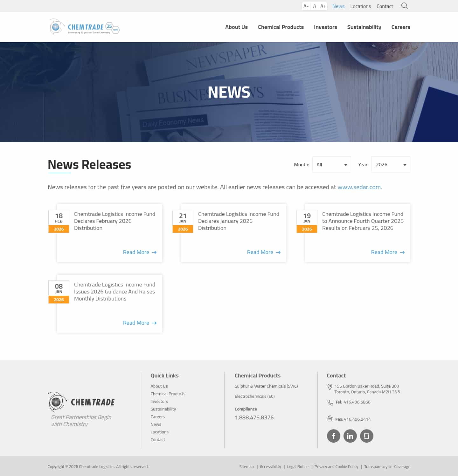Open the Year filter showing 2026
Image resolution: width=458 pixels, height=476 pixels.
tap(391, 164)
